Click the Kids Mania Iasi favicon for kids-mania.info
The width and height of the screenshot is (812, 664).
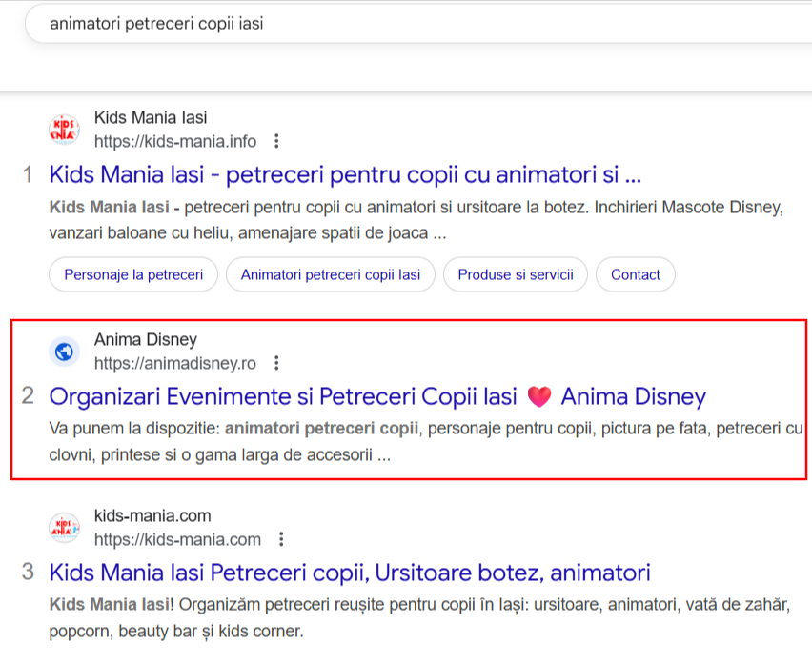pyautogui.click(x=64, y=130)
